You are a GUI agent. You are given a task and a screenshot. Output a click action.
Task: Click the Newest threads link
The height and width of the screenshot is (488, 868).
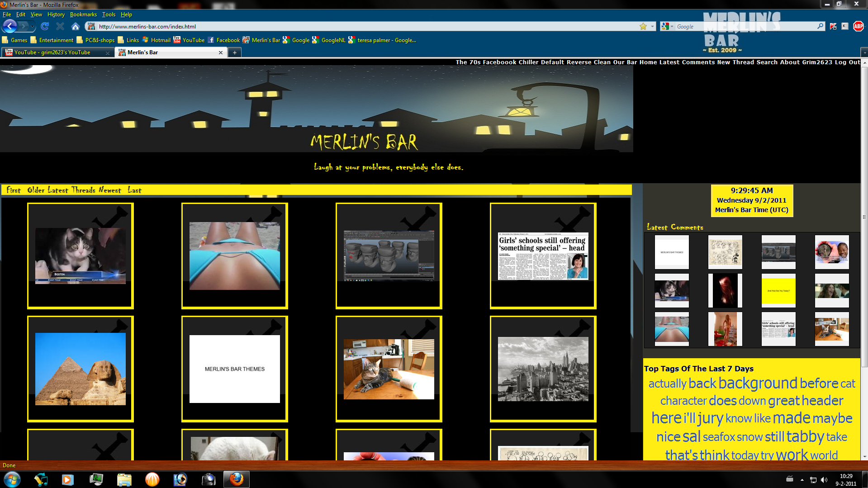point(110,190)
